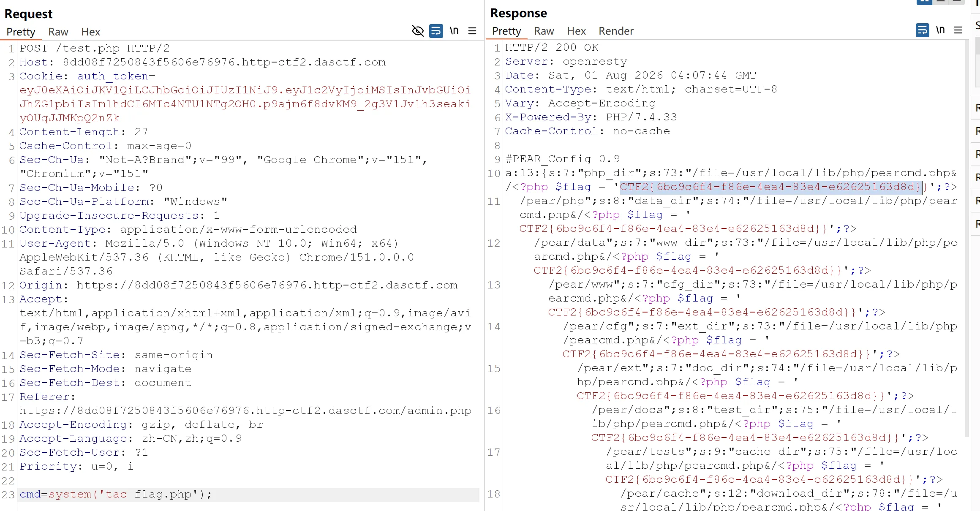Click the X-Powered-By: PHP/7.4.33 header
The width and height of the screenshot is (980, 511).
click(591, 117)
